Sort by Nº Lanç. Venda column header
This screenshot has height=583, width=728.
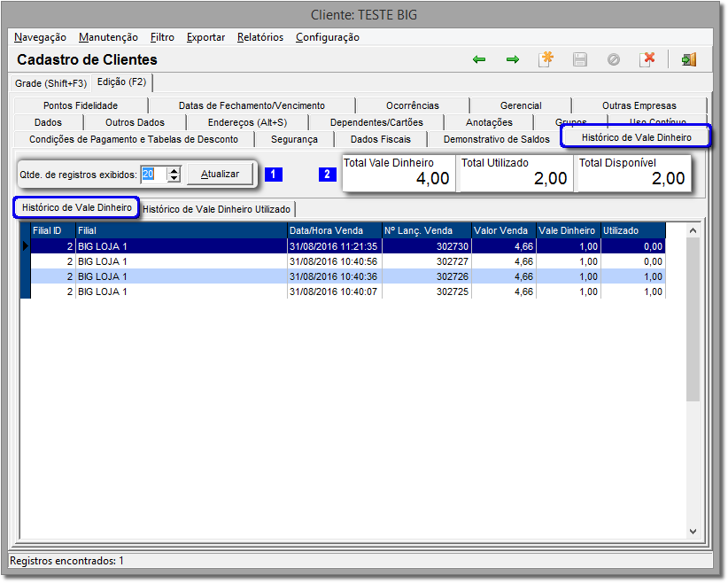(x=427, y=230)
